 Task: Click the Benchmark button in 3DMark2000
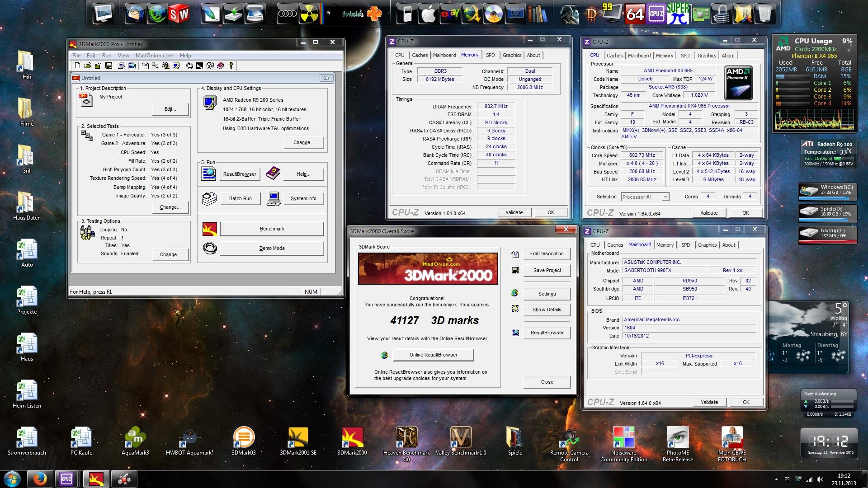(x=272, y=229)
